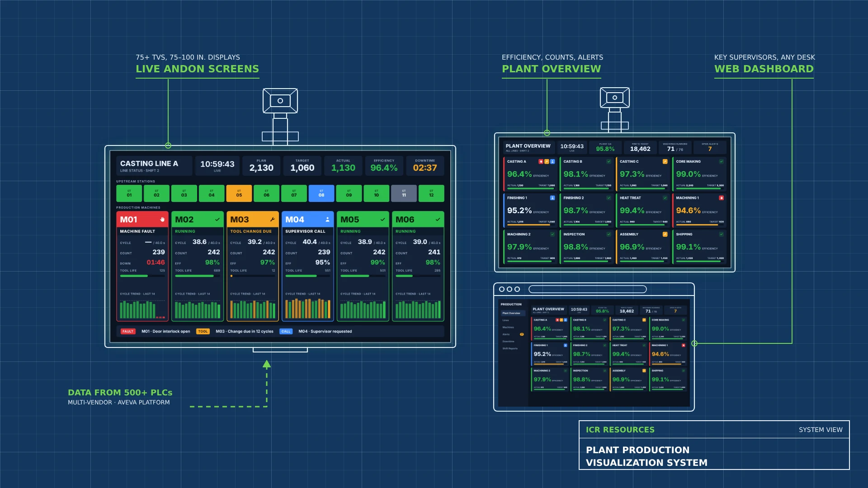Select upstream station ST 12 tile
Image resolution: width=868 pixels, height=488 pixels.
(x=431, y=193)
